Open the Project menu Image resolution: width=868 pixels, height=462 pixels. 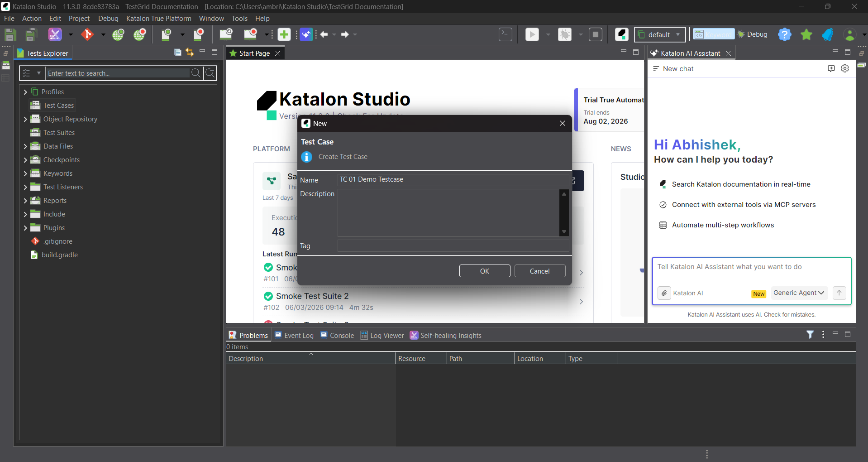tap(79, 18)
